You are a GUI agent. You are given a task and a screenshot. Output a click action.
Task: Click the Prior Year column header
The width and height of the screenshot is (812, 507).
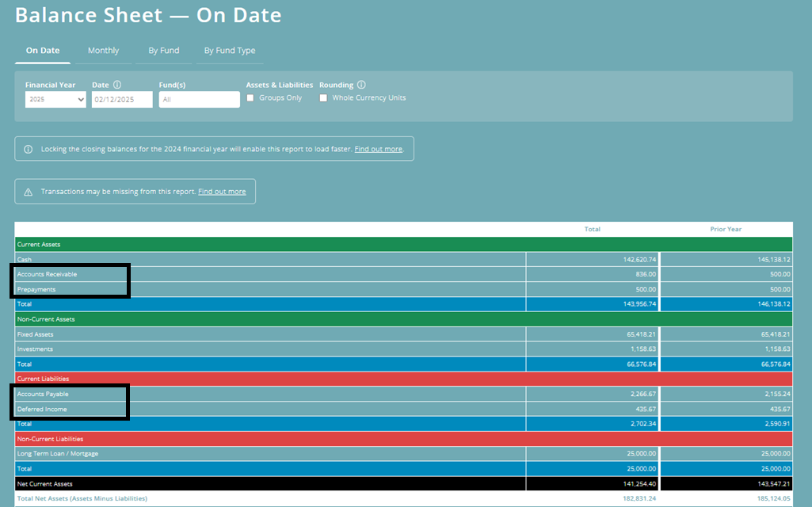(726, 229)
